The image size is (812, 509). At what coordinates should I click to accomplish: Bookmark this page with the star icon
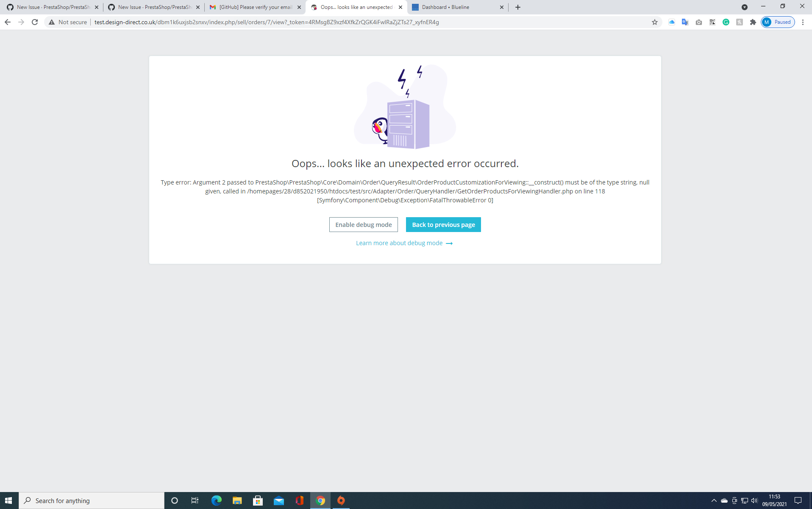pos(655,22)
